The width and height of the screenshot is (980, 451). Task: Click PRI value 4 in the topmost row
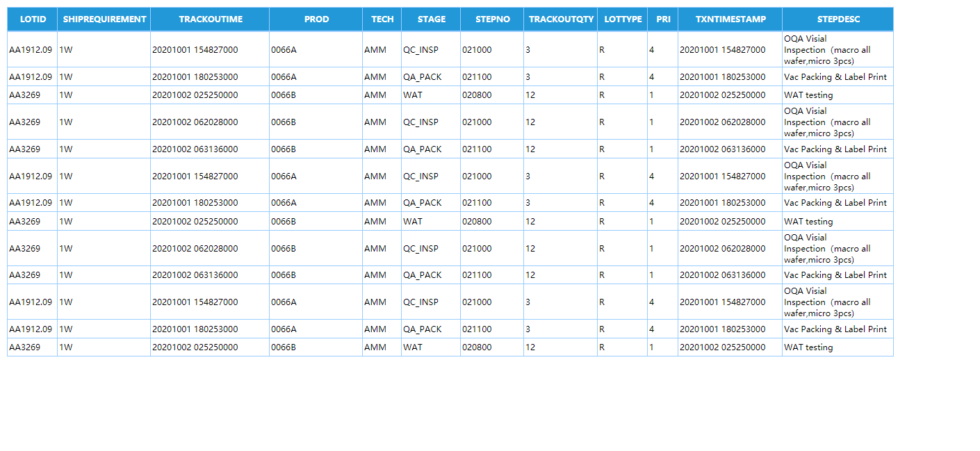click(652, 50)
